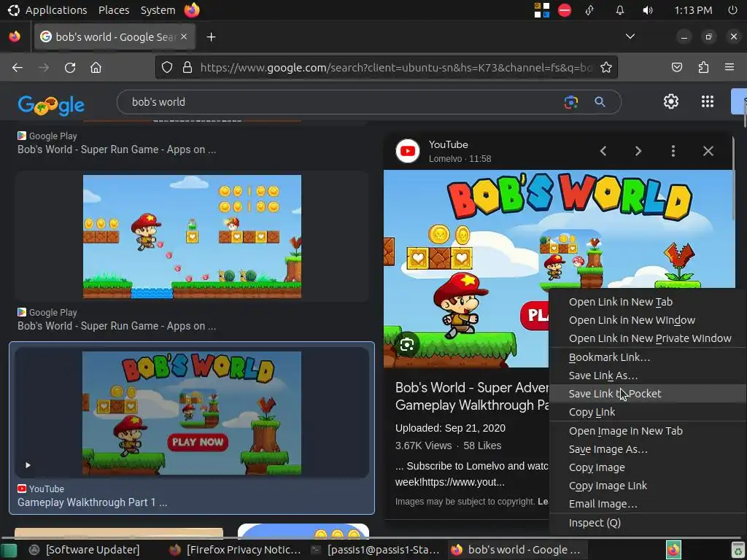Go back using the browser back arrow
Screen dimensions: 747x560
(18, 68)
